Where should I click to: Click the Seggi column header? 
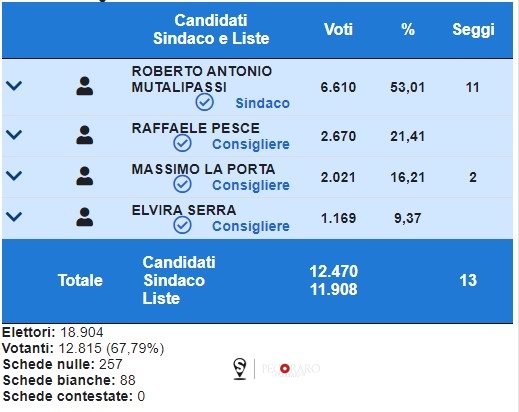[473, 30]
